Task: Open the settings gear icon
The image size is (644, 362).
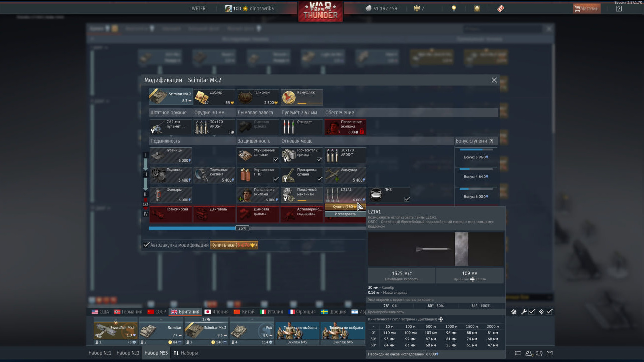Action: (514, 312)
